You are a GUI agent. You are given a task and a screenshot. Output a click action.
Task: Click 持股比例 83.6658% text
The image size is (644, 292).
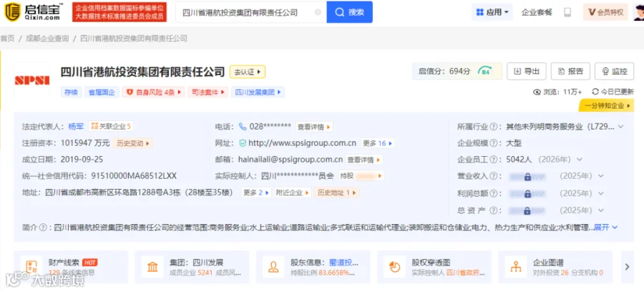point(323,272)
